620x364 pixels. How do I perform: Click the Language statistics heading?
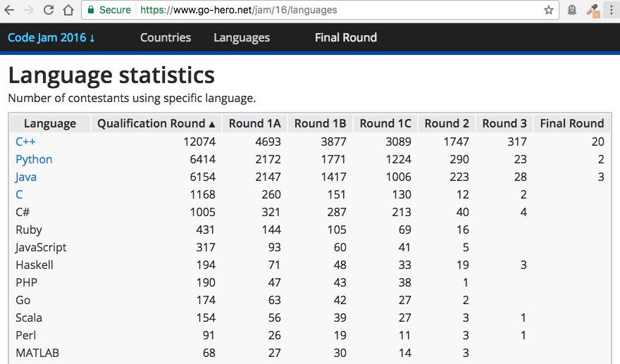point(111,75)
